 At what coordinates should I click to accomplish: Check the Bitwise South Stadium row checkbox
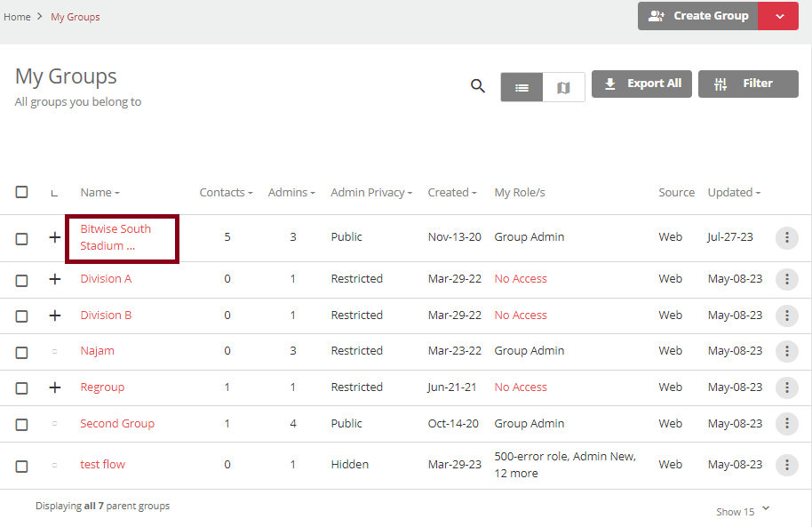[x=21, y=239]
